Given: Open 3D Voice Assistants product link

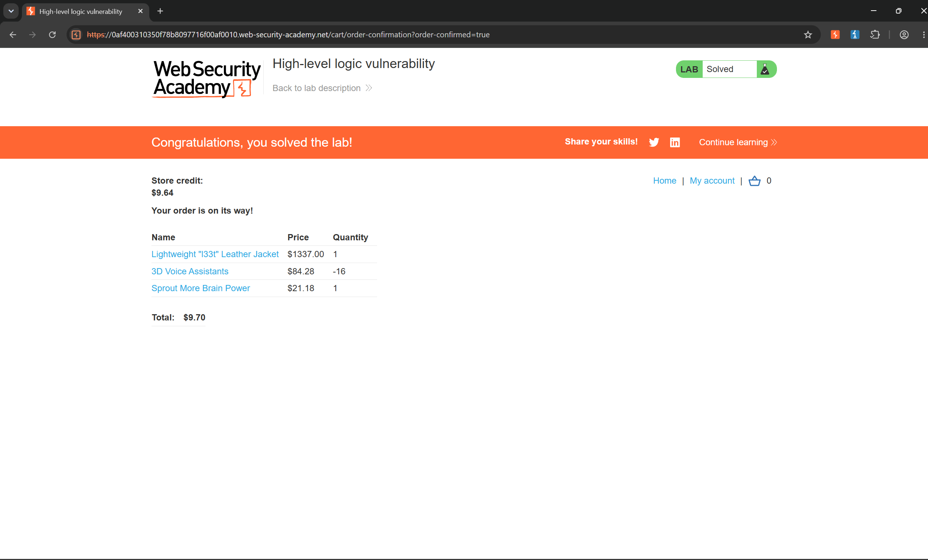Looking at the screenshot, I should click(190, 271).
